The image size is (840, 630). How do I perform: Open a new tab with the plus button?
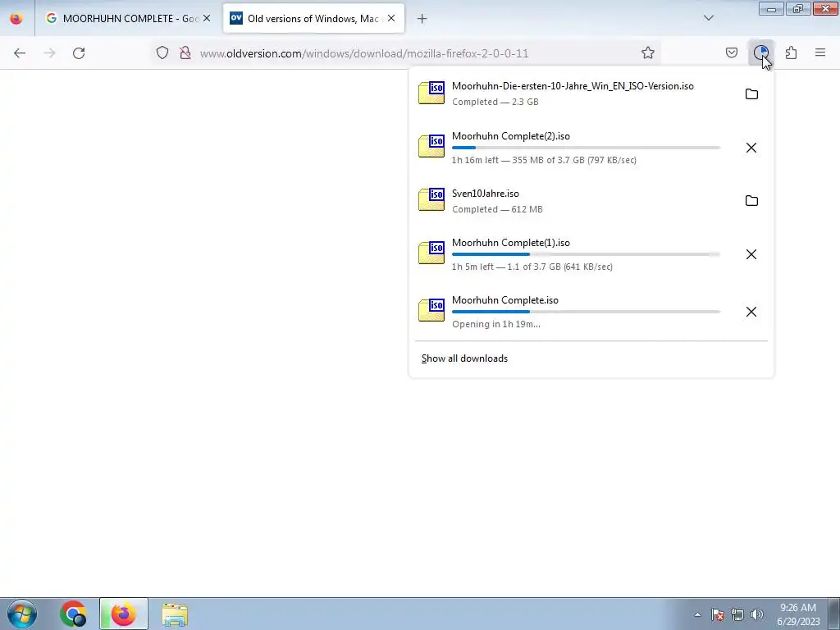422,19
